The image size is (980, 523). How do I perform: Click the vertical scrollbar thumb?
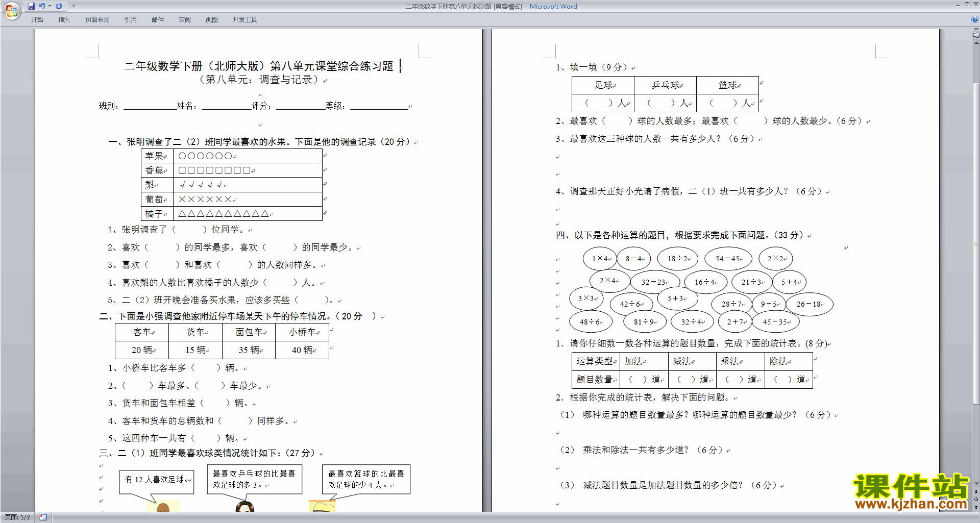point(976,242)
